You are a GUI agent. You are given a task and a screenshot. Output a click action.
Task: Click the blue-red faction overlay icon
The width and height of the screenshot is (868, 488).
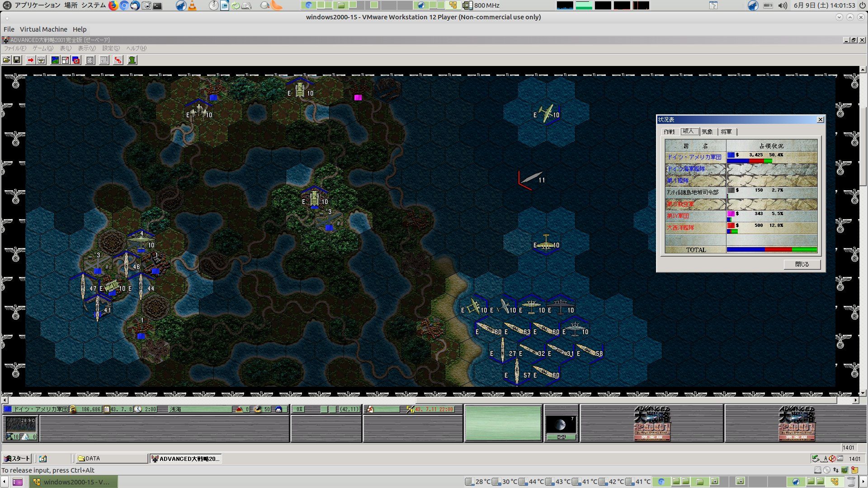(x=76, y=60)
